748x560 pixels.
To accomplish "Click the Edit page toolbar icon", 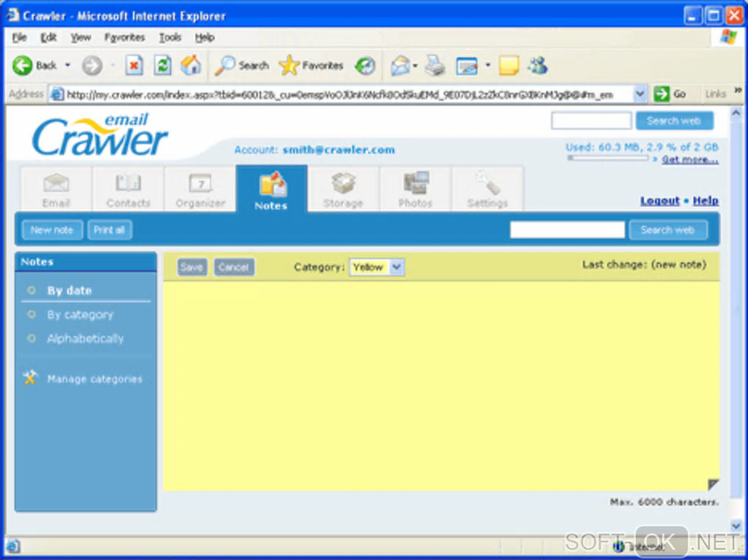I will tap(466, 66).
